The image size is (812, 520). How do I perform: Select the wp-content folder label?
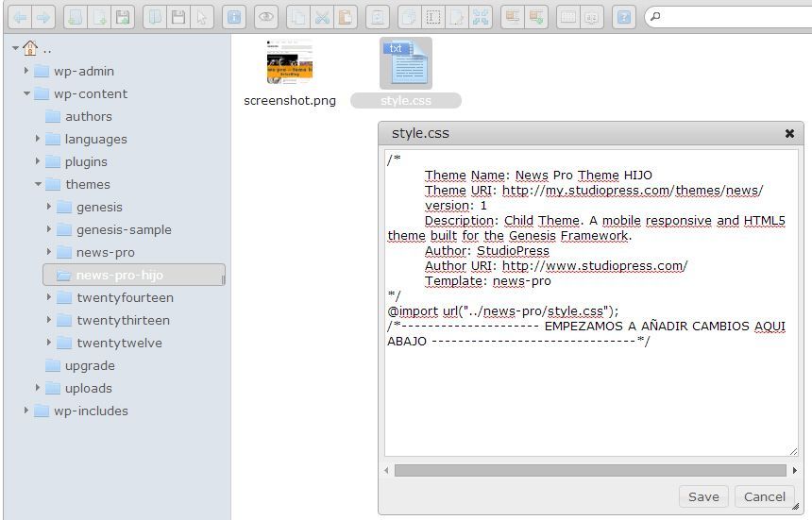pos(91,93)
